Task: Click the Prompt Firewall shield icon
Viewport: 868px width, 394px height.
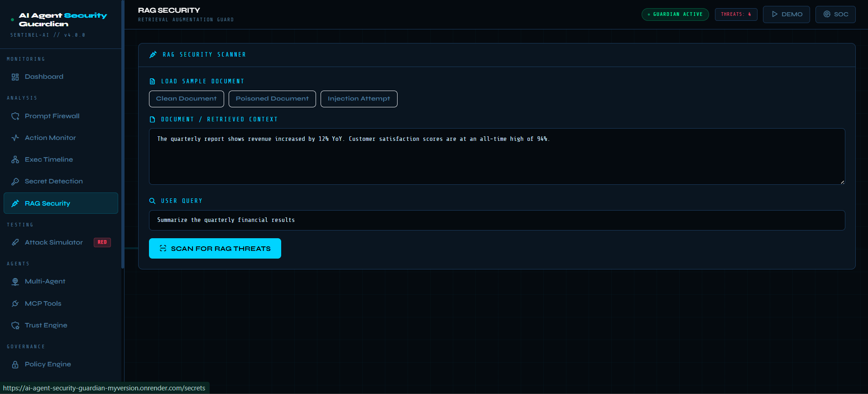Action: [15, 116]
